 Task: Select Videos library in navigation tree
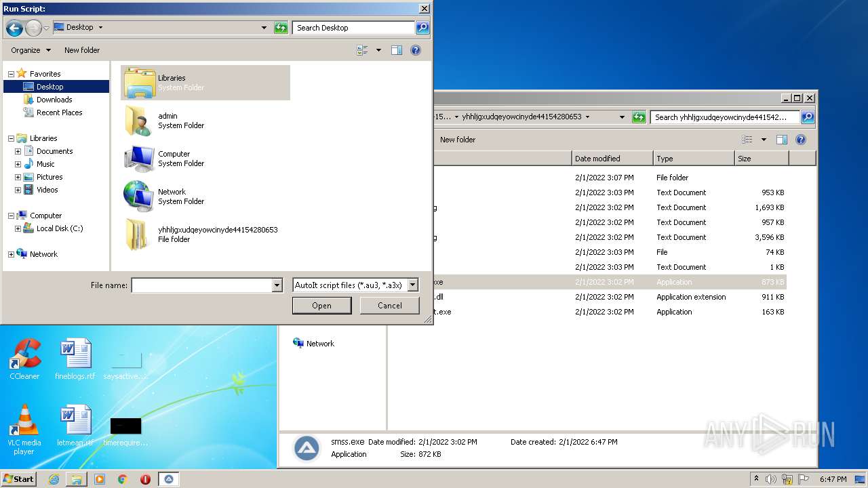47,190
